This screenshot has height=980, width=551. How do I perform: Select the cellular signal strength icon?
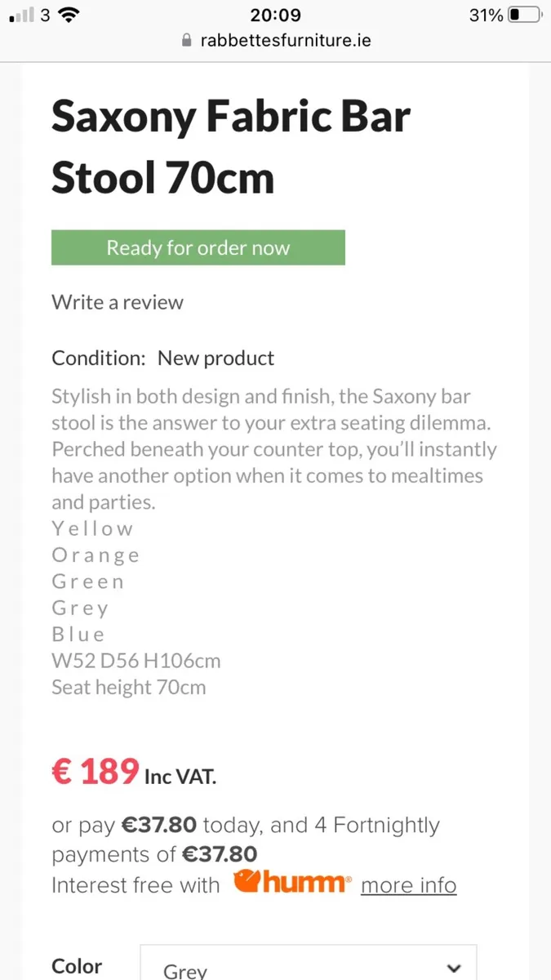pos(21,14)
